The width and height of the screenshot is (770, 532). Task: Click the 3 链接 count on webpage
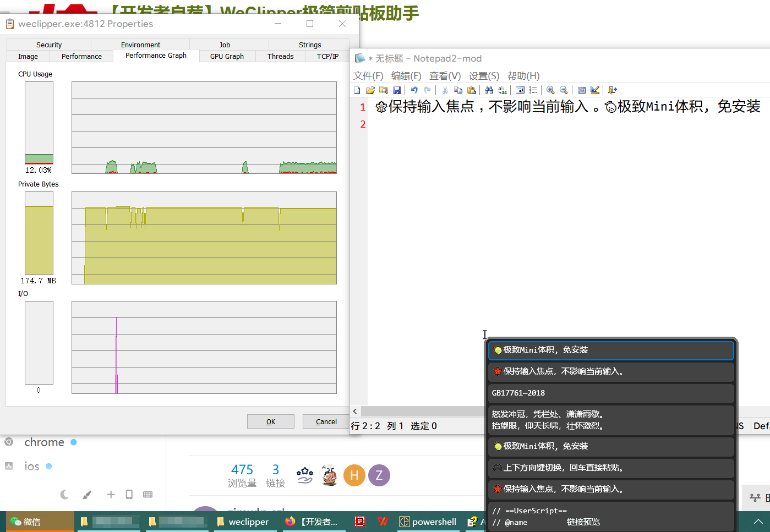click(x=276, y=476)
